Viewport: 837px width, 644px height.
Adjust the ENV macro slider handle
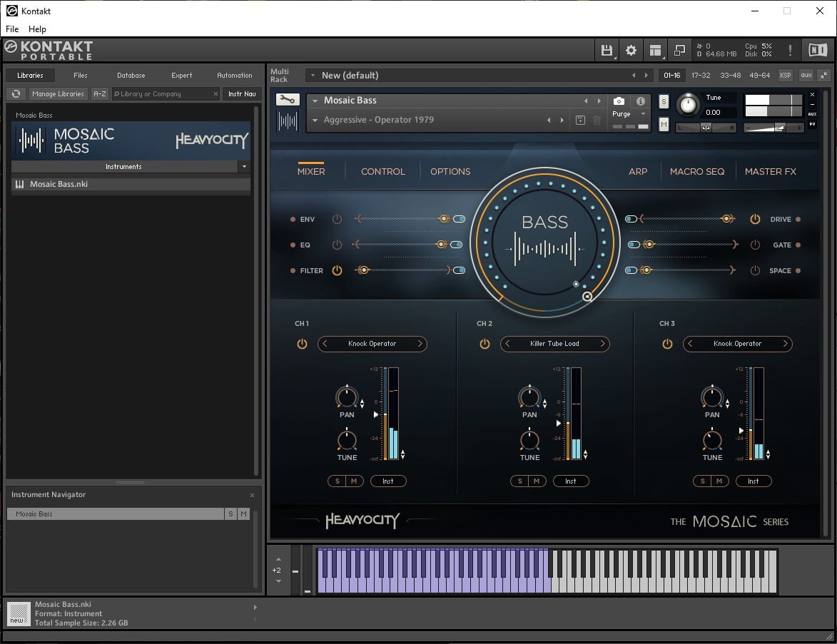tap(444, 219)
